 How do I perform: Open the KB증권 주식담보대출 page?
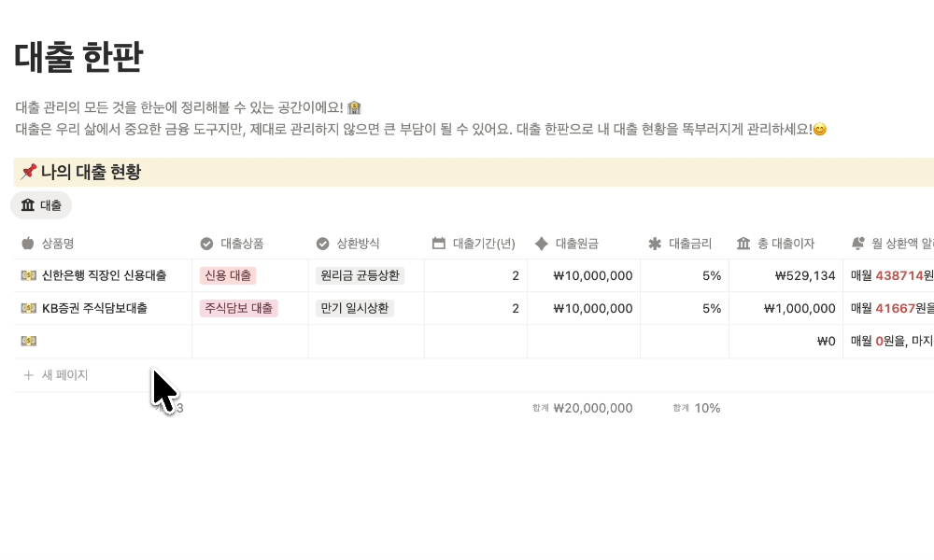[94, 308]
